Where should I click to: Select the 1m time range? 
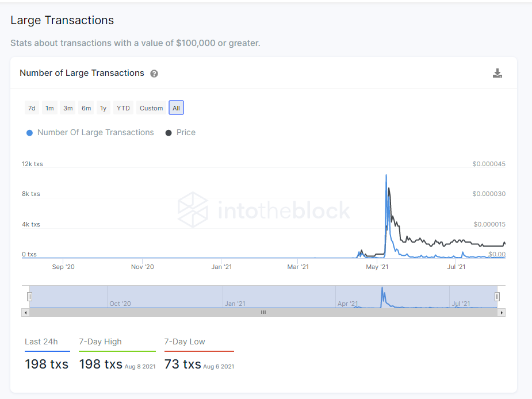[50, 108]
